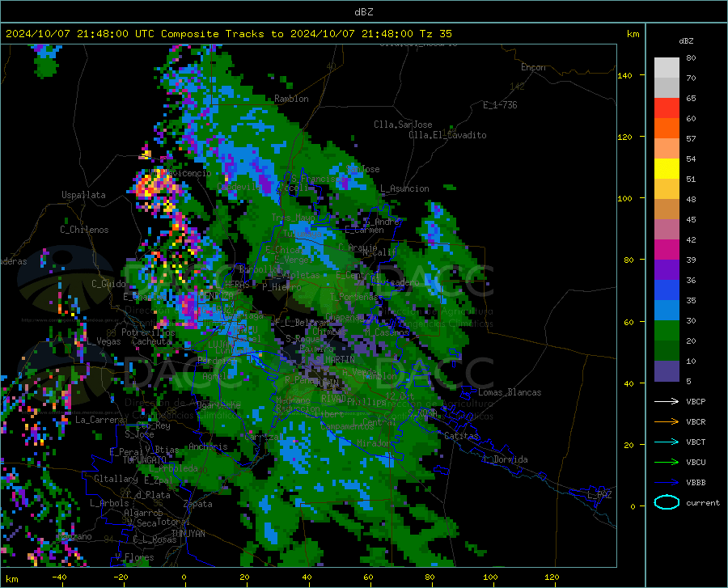Screen dimensions: 728x588
Task: Select the yellow 51 dBZ color swatch
Action: click(667, 169)
